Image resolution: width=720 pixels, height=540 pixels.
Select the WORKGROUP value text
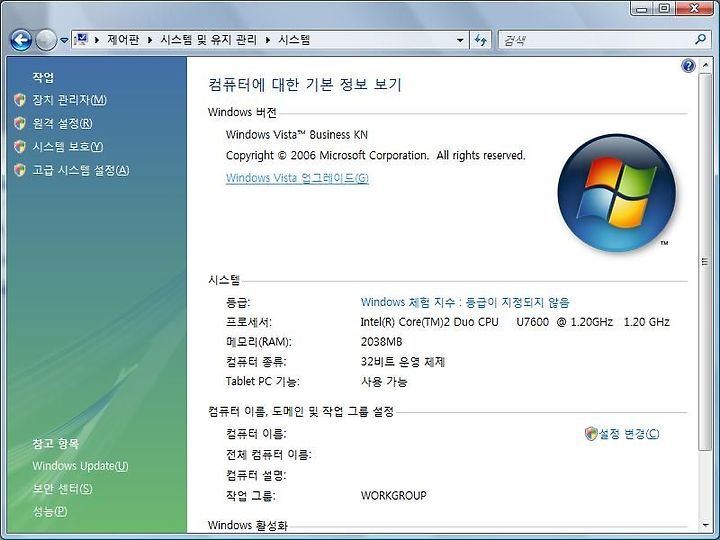pyautogui.click(x=394, y=495)
